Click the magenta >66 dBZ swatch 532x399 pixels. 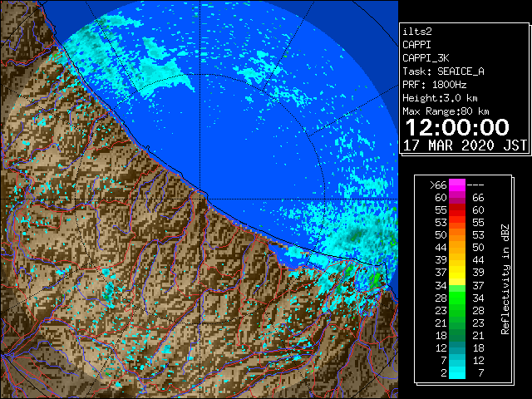pyautogui.click(x=457, y=185)
